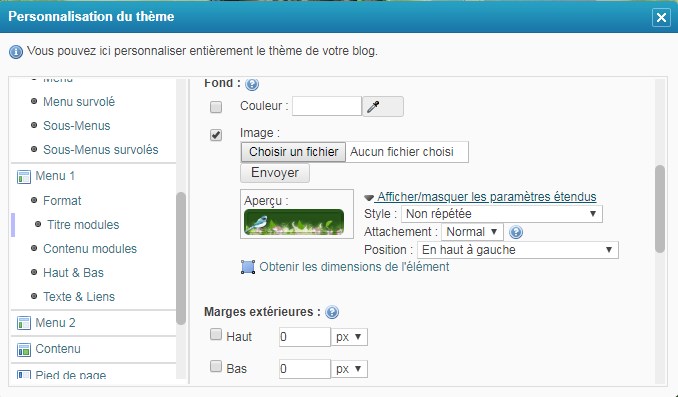The image size is (678, 397).
Task: Open the Menu 2 section icon
Action: coord(23,323)
